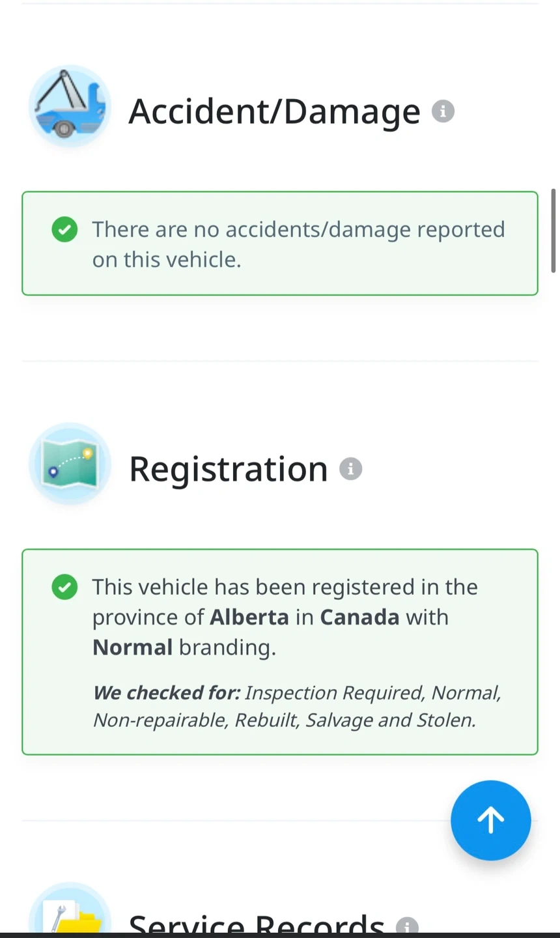Select the Registration section heading
Screen dimensions: 560x938
click(x=228, y=469)
